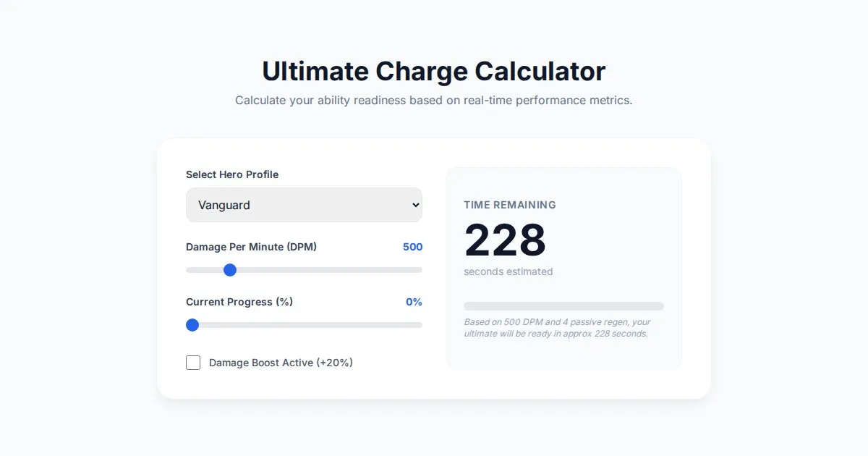Click the 'Damage Per Minute (DPM)' label

[x=251, y=247]
